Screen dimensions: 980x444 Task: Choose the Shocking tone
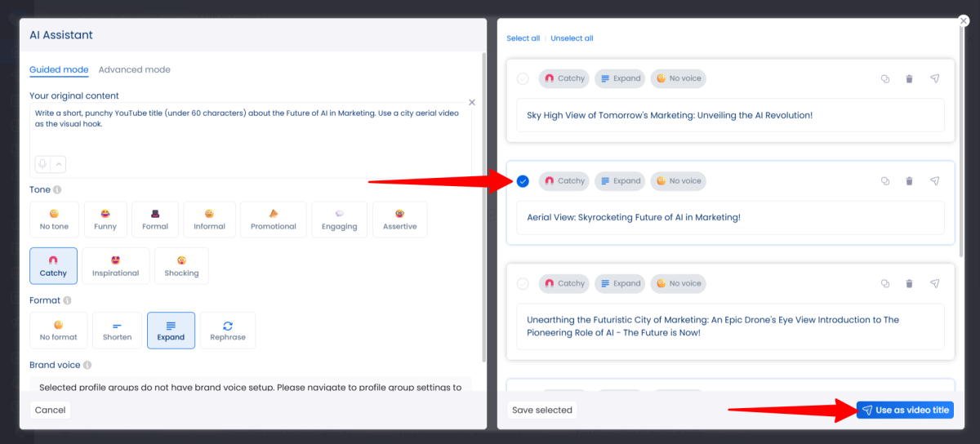click(x=181, y=266)
